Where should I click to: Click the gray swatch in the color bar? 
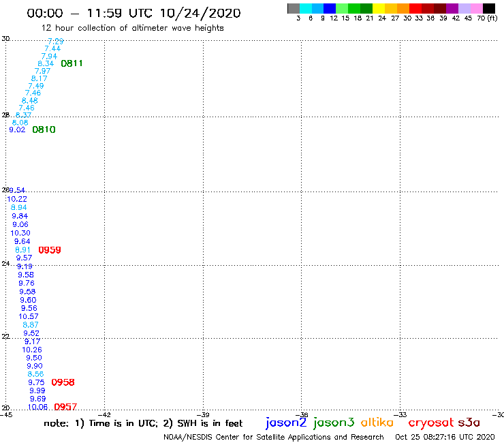294,8
